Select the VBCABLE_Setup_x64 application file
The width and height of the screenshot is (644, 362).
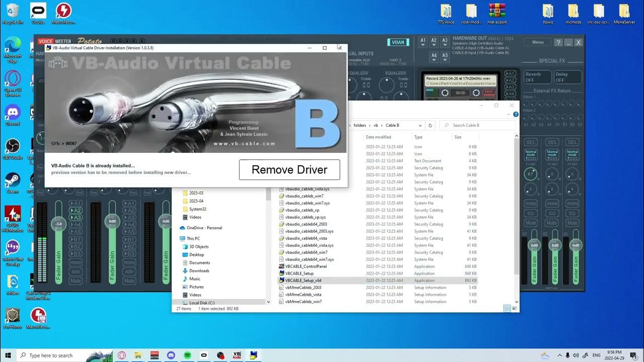(x=377, y=281)
